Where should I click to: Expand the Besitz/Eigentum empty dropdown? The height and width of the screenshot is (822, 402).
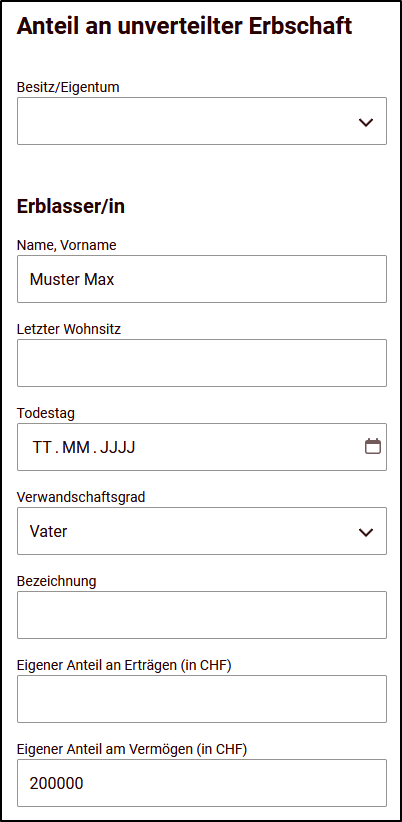coord(202,121)
